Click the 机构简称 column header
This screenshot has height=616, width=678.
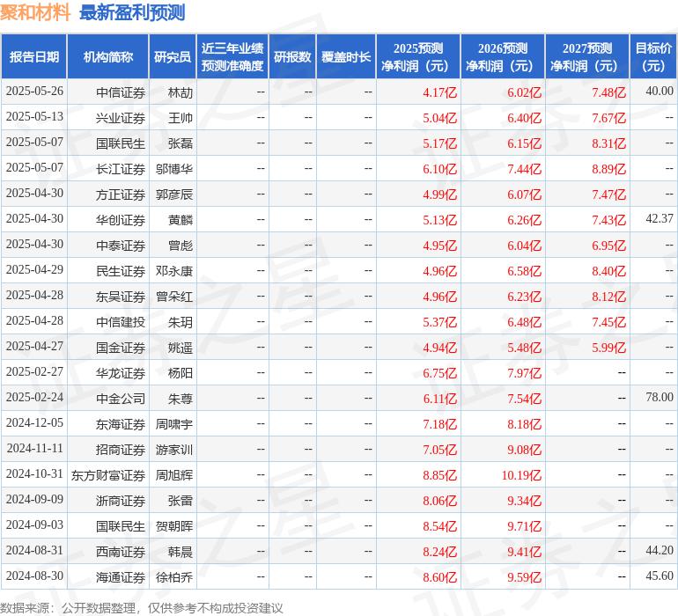coord(108,56)
